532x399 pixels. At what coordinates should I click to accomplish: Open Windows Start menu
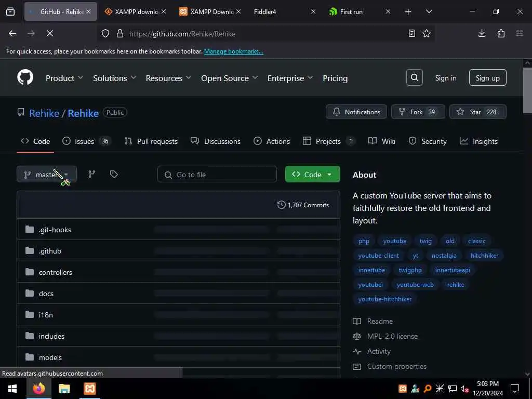point(12,389)
